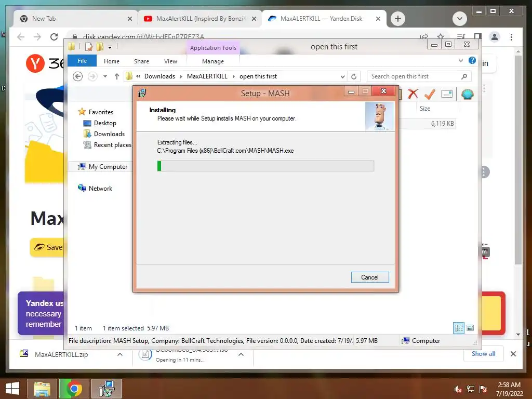Click the 6,119 KB size cell

[443, 124]
